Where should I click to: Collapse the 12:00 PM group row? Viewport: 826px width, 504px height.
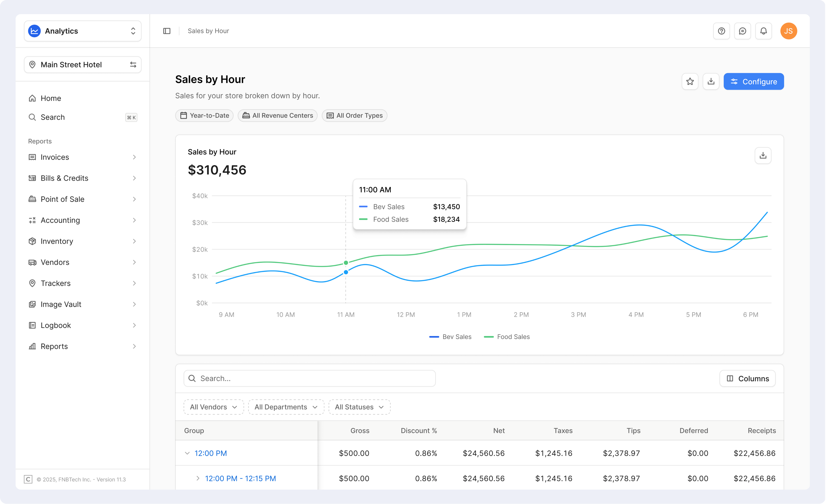187,453
